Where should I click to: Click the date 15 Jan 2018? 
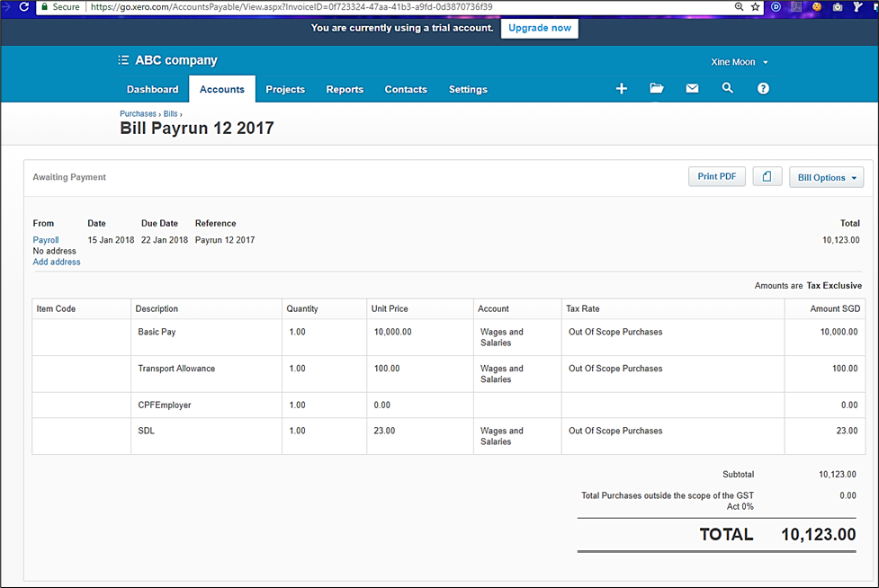click(111, 240)
